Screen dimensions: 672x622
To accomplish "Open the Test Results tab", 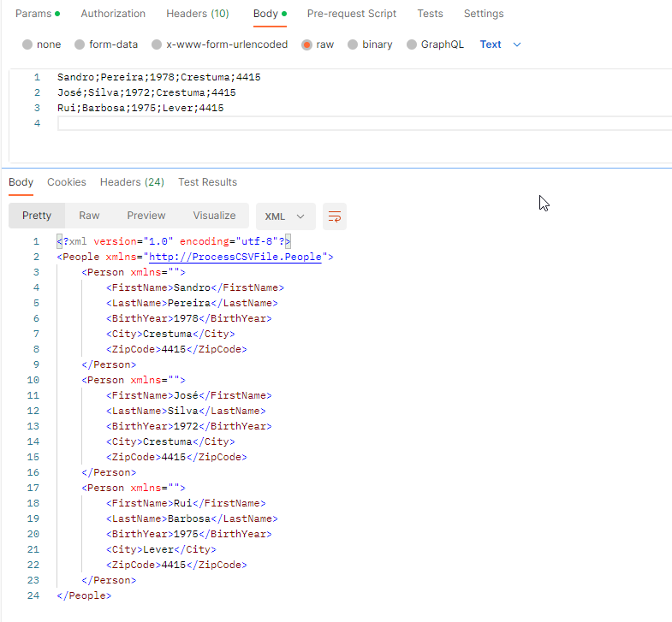I will (207, 182).
